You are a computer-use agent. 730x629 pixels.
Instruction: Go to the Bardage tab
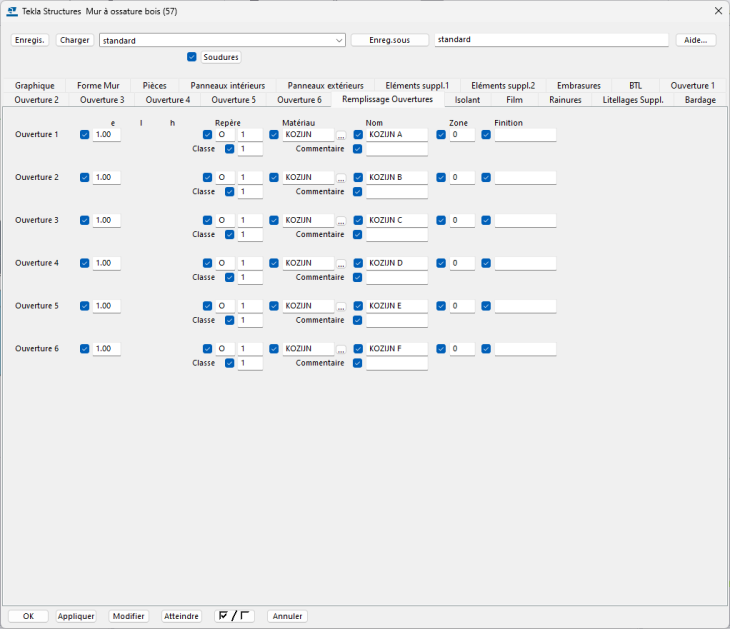[700, 100]
